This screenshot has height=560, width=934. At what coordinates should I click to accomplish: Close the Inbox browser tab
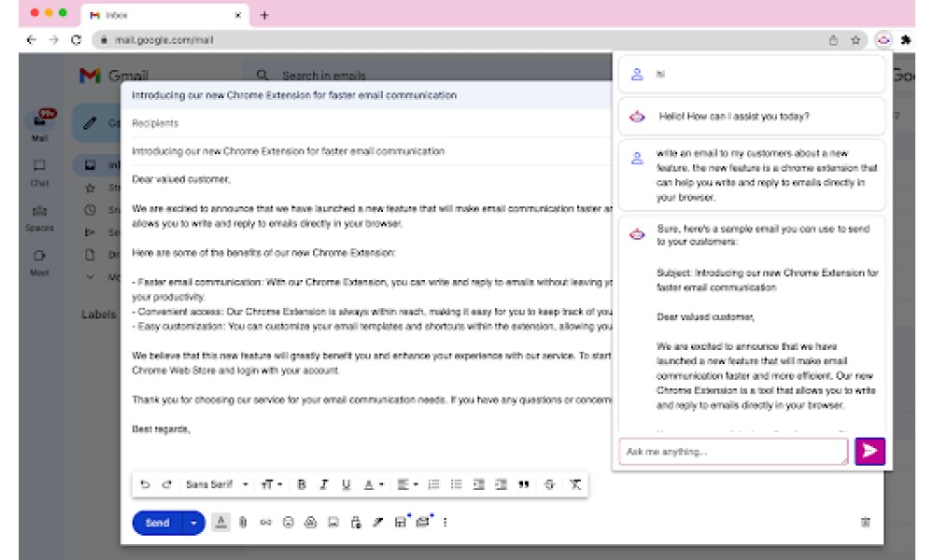coord(237,15)
